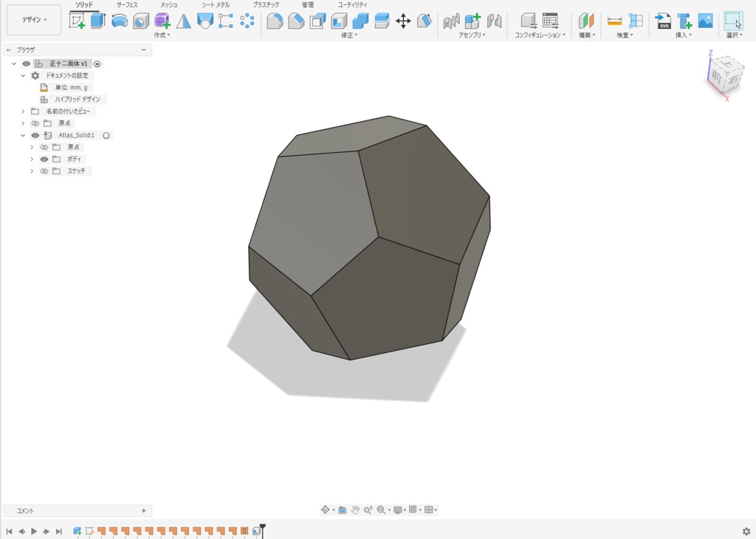
Task: Click 単位: mm, g settings entry
Action: point(71,87)
